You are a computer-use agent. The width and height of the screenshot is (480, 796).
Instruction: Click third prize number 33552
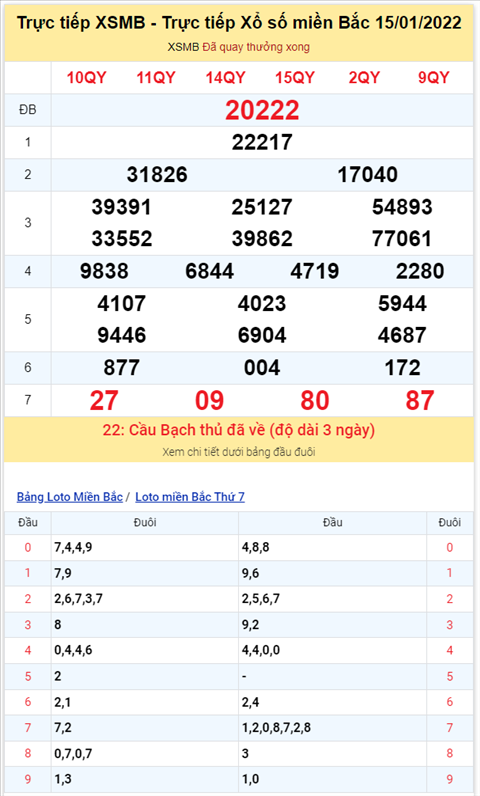pos(122,239)
